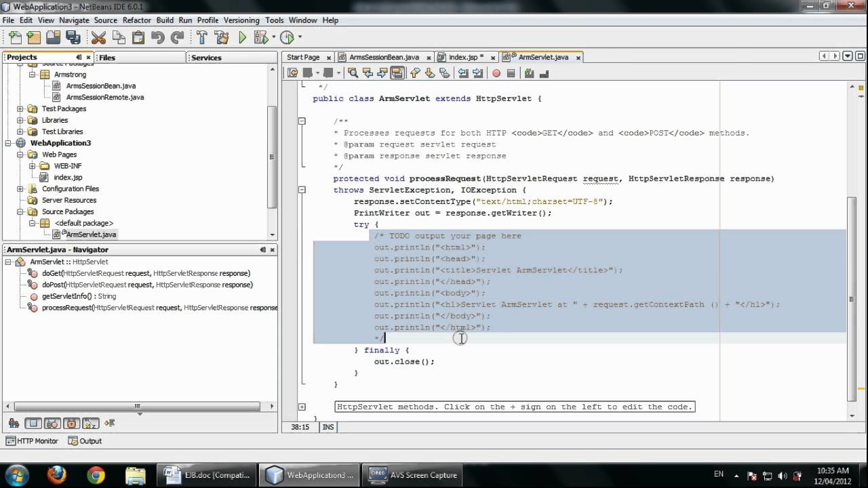Select ArmServlet.java in Projects tree

tap(91, 235)
